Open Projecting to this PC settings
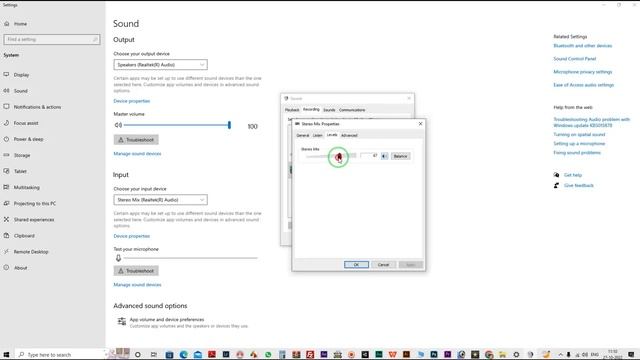The image size is (640, 360). (35, 203)
